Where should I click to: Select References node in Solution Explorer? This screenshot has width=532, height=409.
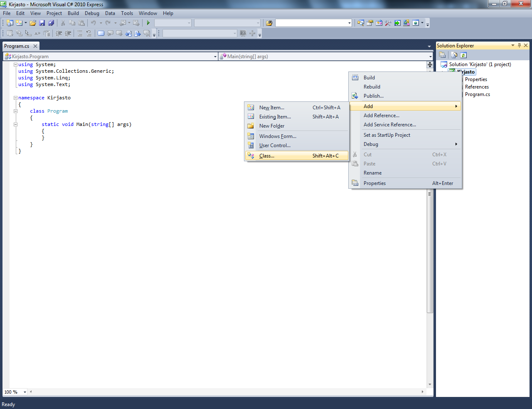click(477, 87)
